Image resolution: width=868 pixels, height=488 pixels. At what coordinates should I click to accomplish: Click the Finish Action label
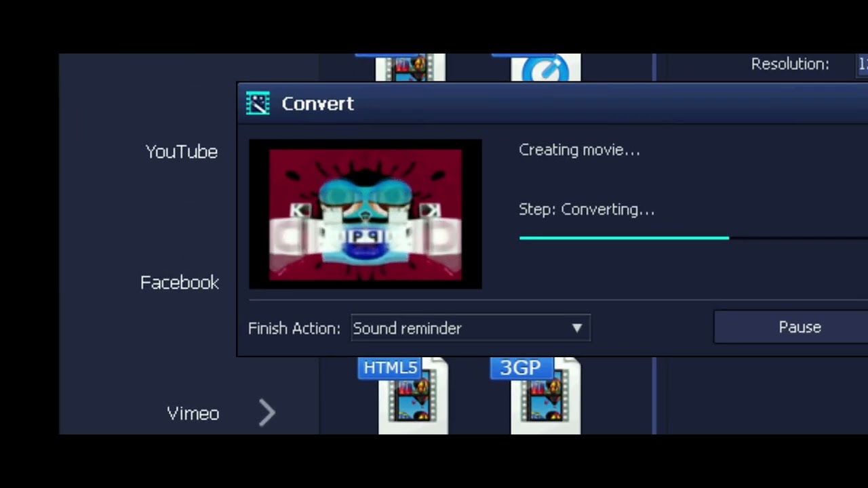[294, 328]
